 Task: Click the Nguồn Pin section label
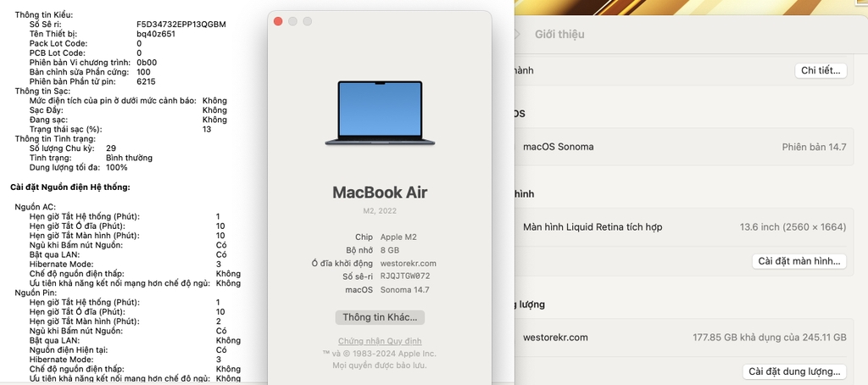tap(36, 293)
